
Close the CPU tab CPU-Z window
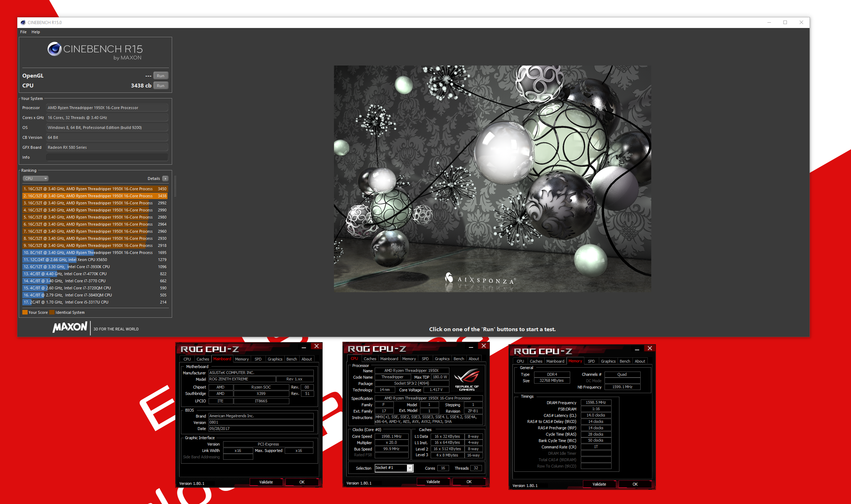tap(484, 346)
